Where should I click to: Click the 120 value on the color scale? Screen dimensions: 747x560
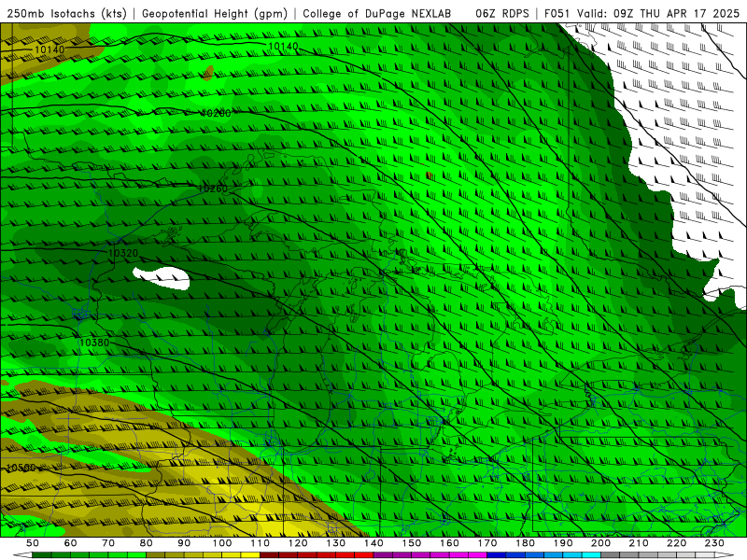point(298,543)
